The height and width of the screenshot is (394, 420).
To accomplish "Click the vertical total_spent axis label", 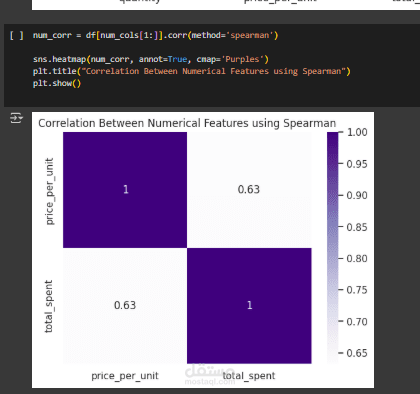I will click(49, 306).
